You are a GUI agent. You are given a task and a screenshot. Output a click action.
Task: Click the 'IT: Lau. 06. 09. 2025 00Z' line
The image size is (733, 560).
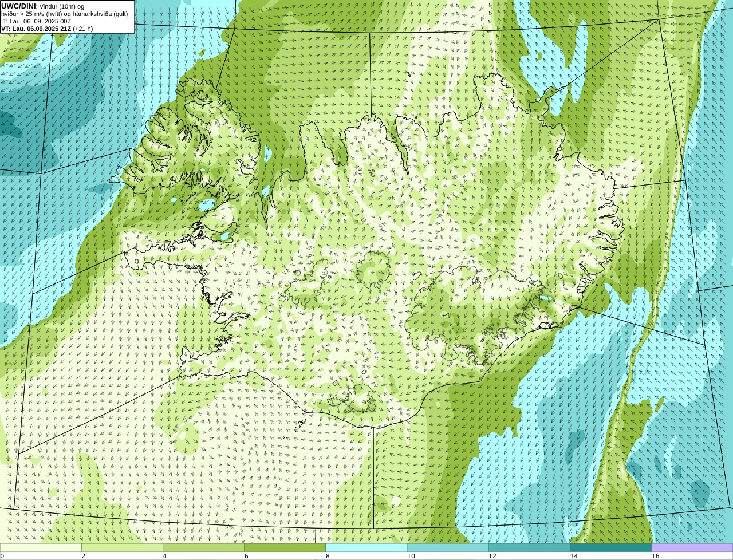click(x=36, y=21)
